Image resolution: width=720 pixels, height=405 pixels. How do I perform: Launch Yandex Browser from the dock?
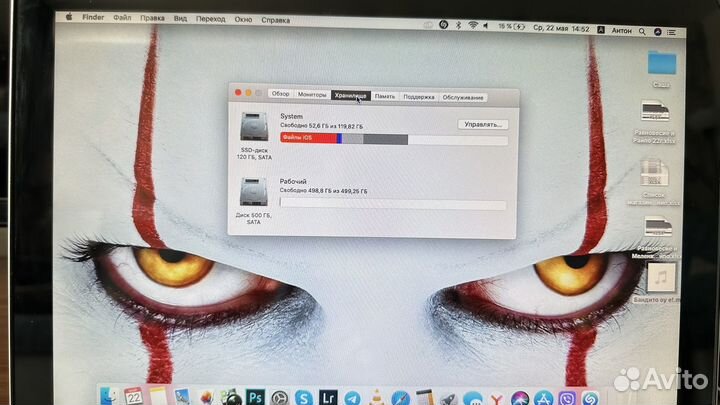pos(496,399)
